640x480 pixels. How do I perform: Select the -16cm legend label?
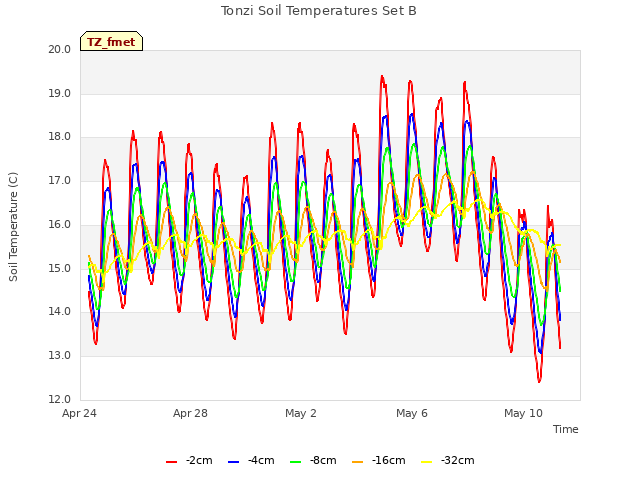pyautogui.click(x=389, y=460)
